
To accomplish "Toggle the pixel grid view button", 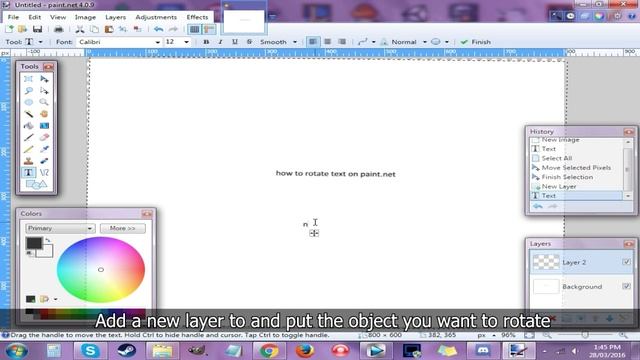I will tap(195, 29).
